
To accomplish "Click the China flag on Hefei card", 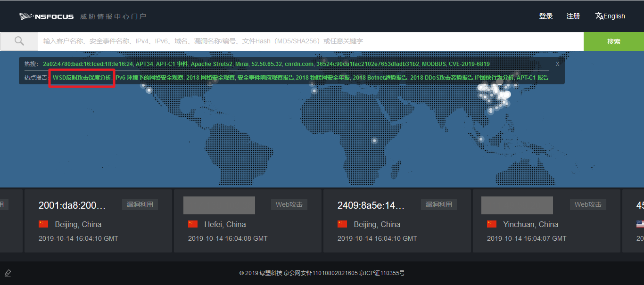I will (193, 224).
